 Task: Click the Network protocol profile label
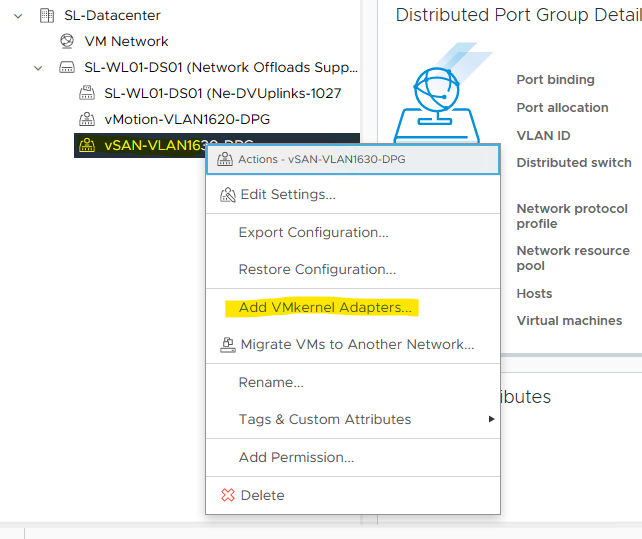click(x=572, y=216)
